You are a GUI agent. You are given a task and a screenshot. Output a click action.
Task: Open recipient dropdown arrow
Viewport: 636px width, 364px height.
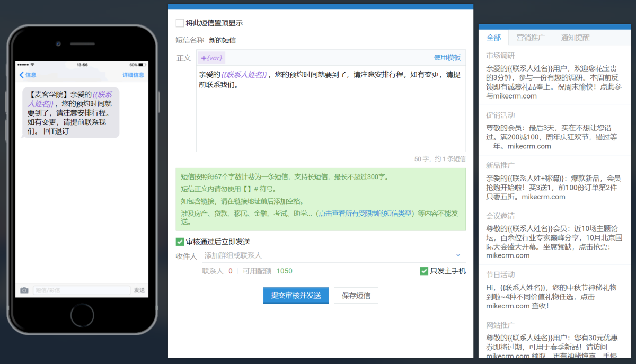point(458,255)
